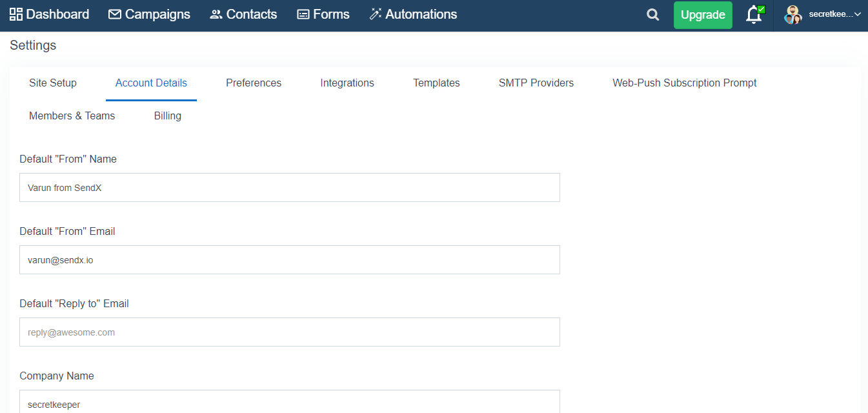Click the Default "From" Email label
This screenshot has width=868, height=413.
click(67, 231)
